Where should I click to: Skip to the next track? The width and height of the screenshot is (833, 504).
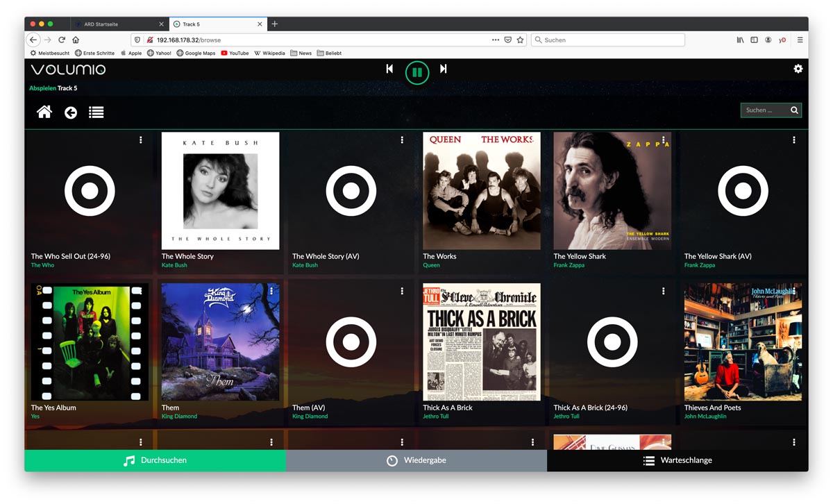(x=444, y=69)
